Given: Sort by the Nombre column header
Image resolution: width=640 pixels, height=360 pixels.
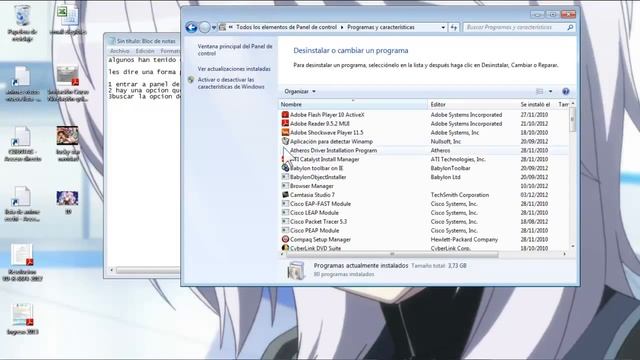Looking at the screenshot, I should [353, 105].
